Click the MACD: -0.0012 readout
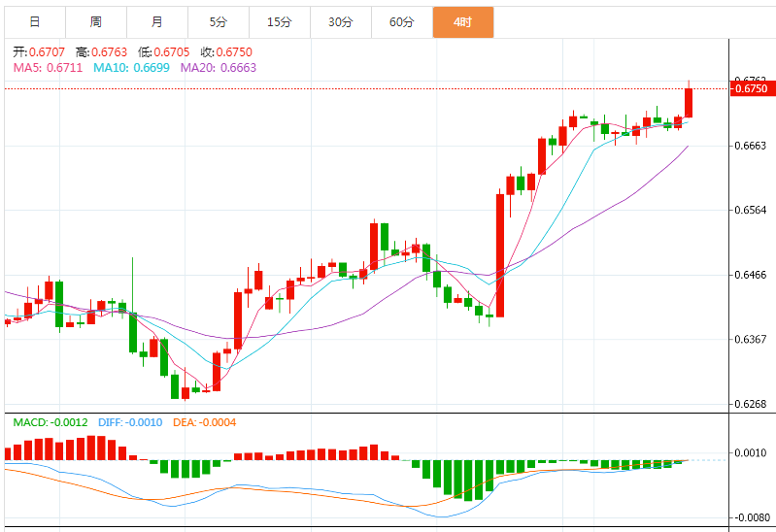This screenshot has height=532, width=776. [x=50, y=422]
